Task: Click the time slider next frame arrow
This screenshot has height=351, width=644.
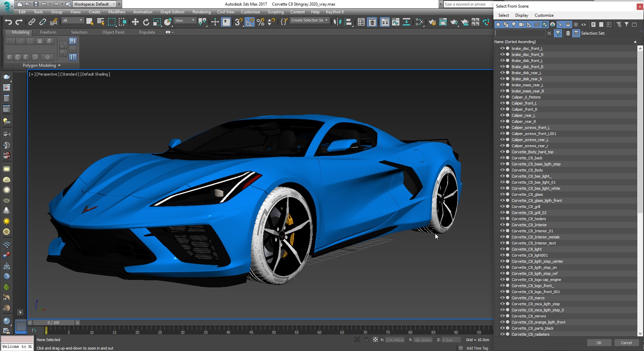Action: coord(77,323)
